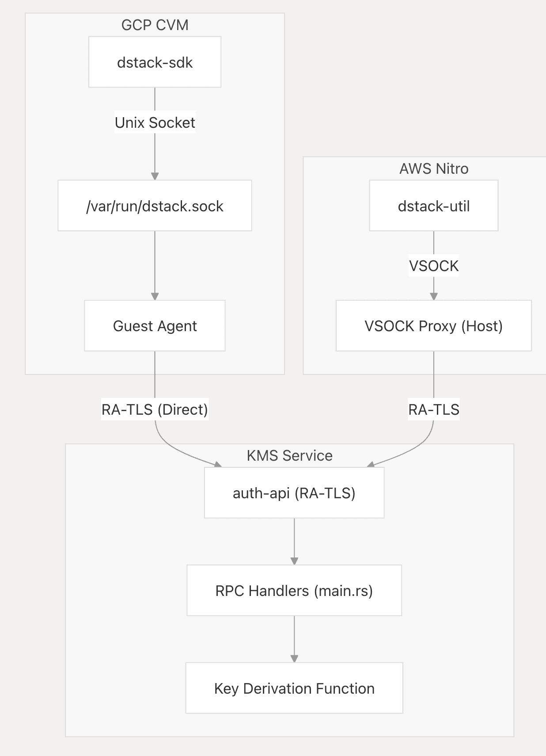Click the VSOCK edge label
Viewport: 546px width, 756px height.
point(433,266)
